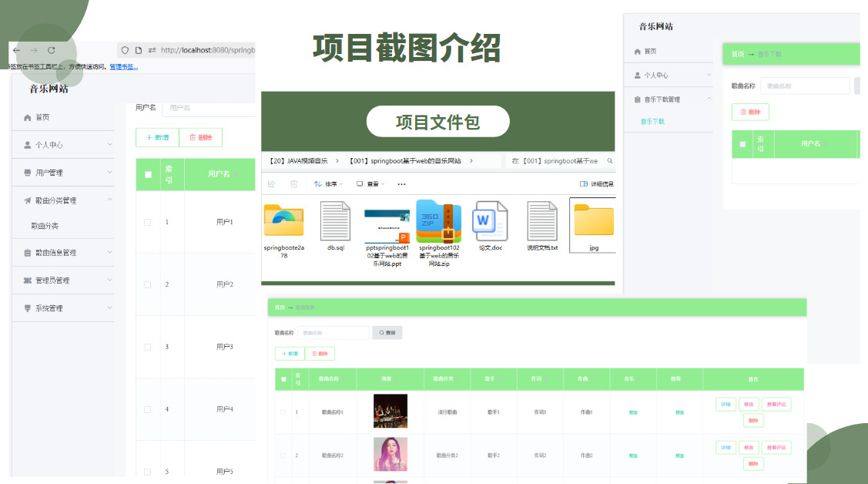Screen dimensions: 868x484
Task: Expand the 个人中心 chevron in the left sidebar
Action: pyautogui.click(x=109, y=145)
